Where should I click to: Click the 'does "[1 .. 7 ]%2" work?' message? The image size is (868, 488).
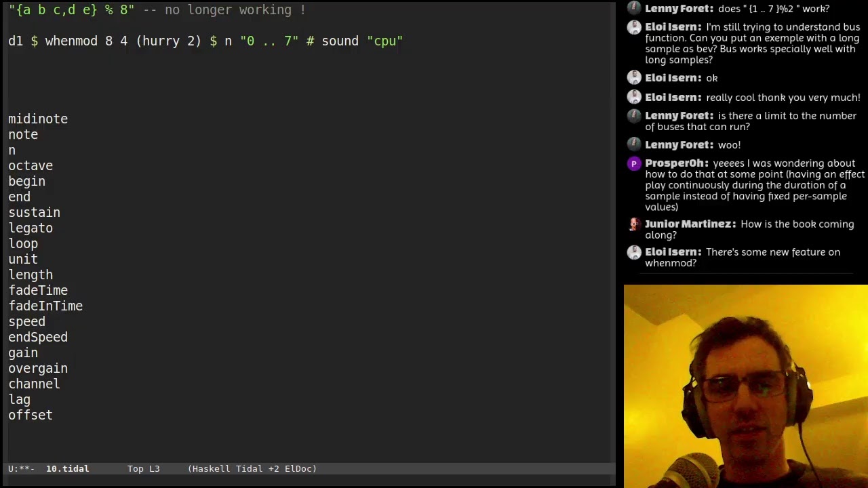pos(774,9)
